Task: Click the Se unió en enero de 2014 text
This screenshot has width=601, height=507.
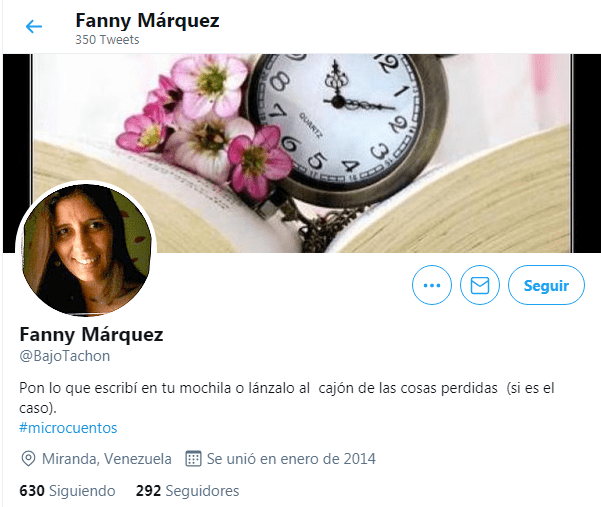Action: [291, 459]
